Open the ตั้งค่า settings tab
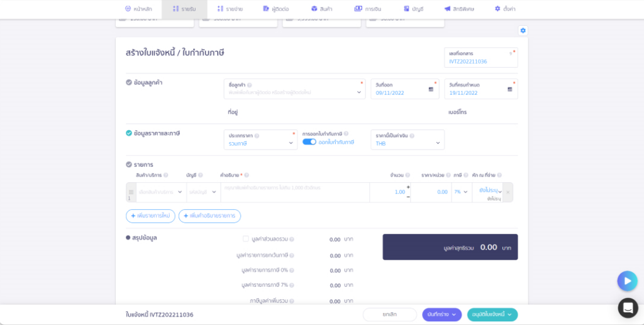 point(505,9)
